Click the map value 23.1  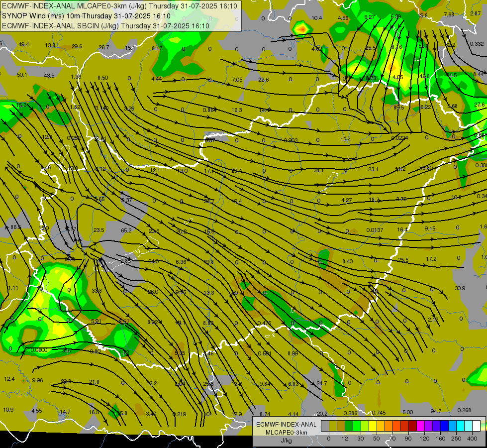pos(373,169)
